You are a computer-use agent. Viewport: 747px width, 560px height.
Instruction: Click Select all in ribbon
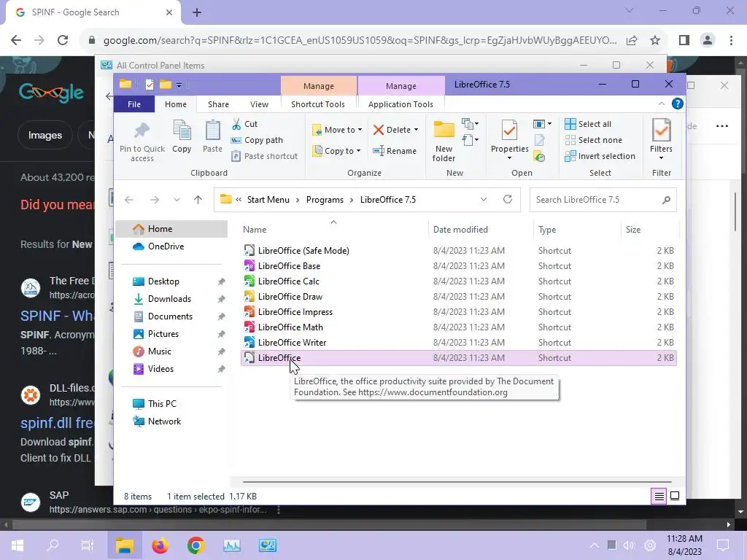588,124
